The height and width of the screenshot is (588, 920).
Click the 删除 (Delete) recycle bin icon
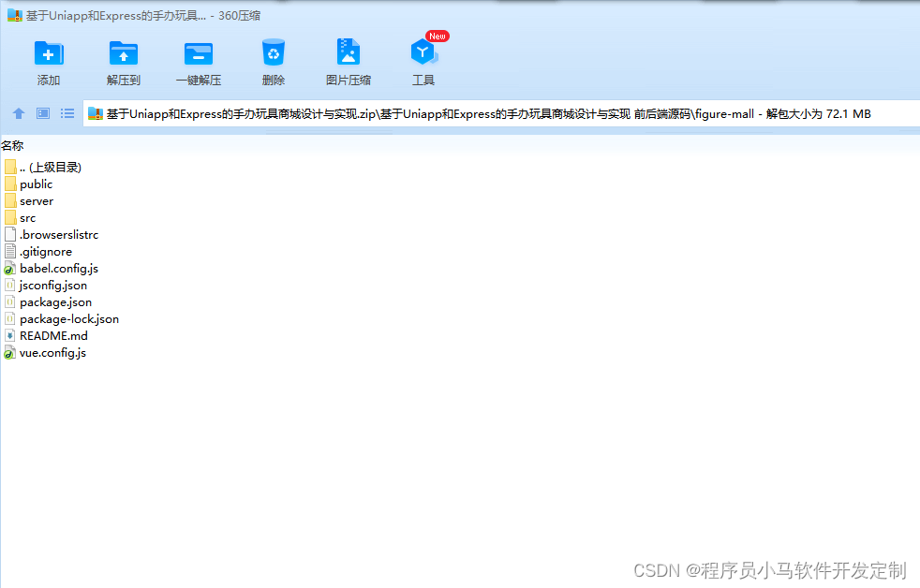[274, 52]
